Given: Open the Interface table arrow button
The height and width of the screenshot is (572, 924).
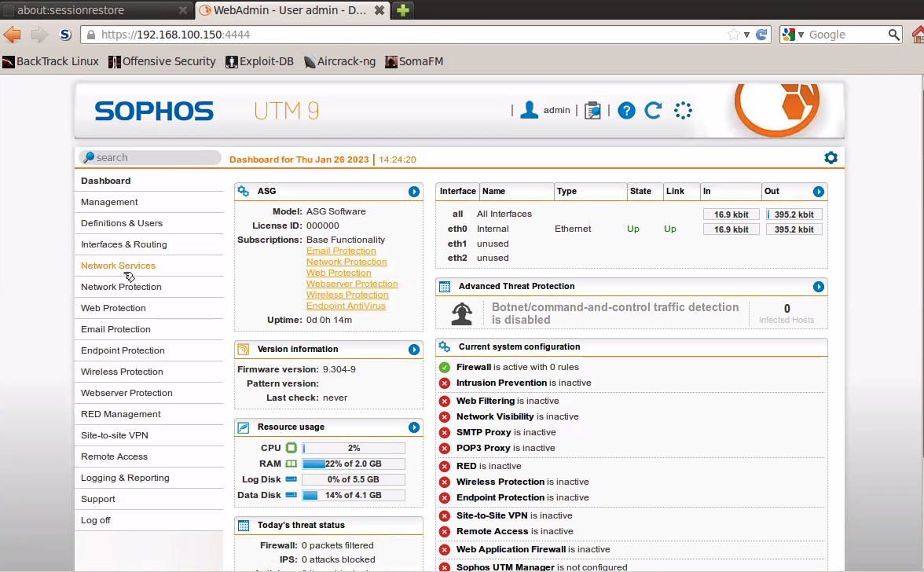Looking at the screenshot, I should [x=819, y=192].
